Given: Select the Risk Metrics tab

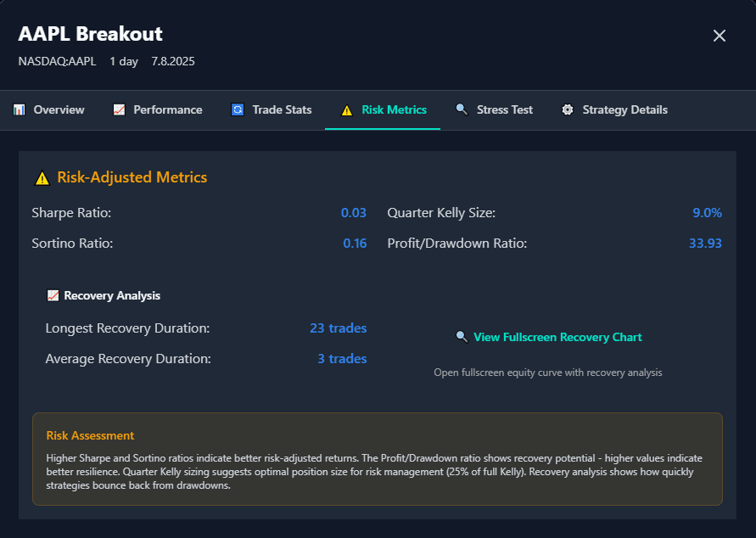Looking at the screenshot, I should 383,110.
